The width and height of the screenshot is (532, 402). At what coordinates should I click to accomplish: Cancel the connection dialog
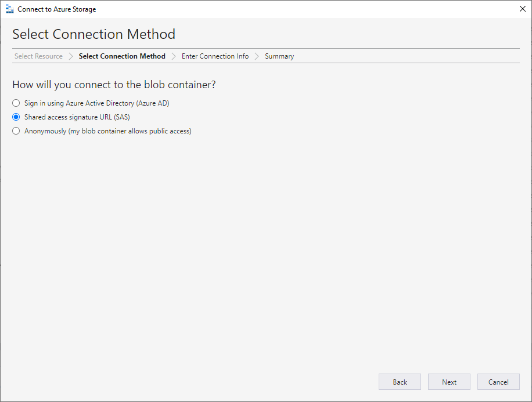[498, 382]
